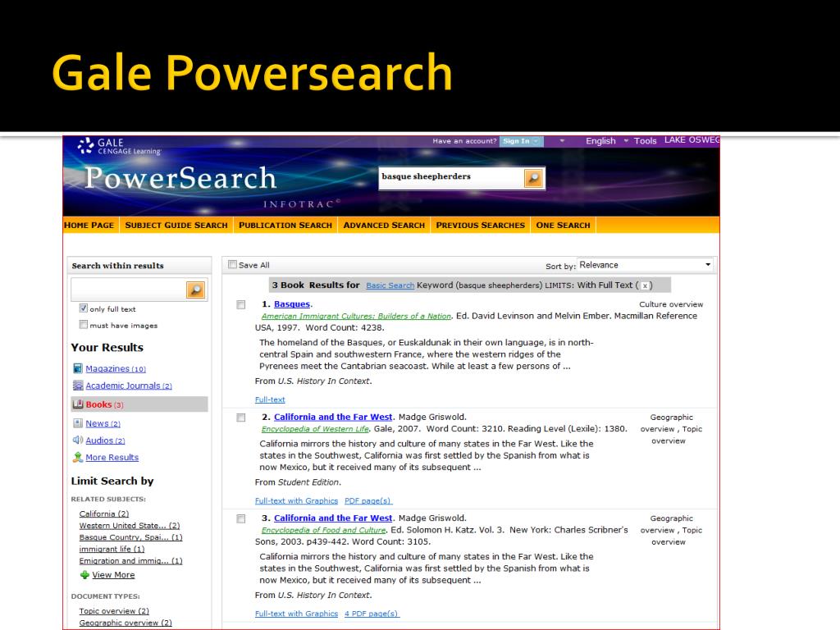The height and width of the screenshot is (630, 840).
Task: Open the Full-text link under Basques
Action: point(270,399)
